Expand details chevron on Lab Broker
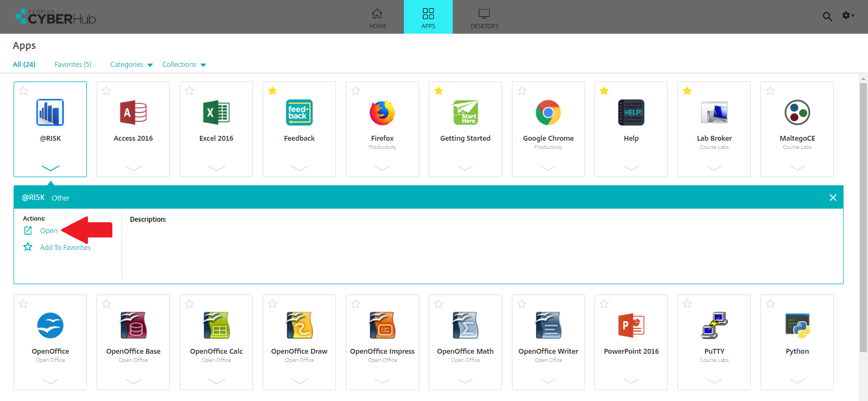The height and width of the screenshot is (401, 868). 714,168
